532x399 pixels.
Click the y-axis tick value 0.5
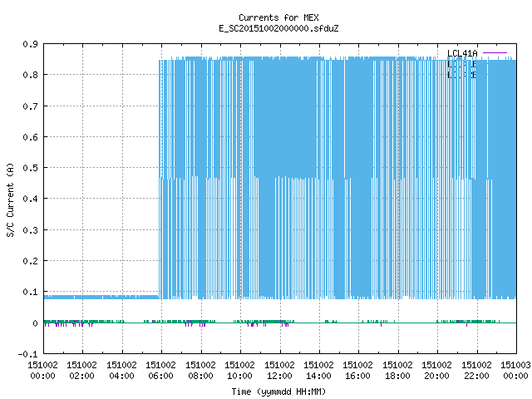(x=30, y=168)
